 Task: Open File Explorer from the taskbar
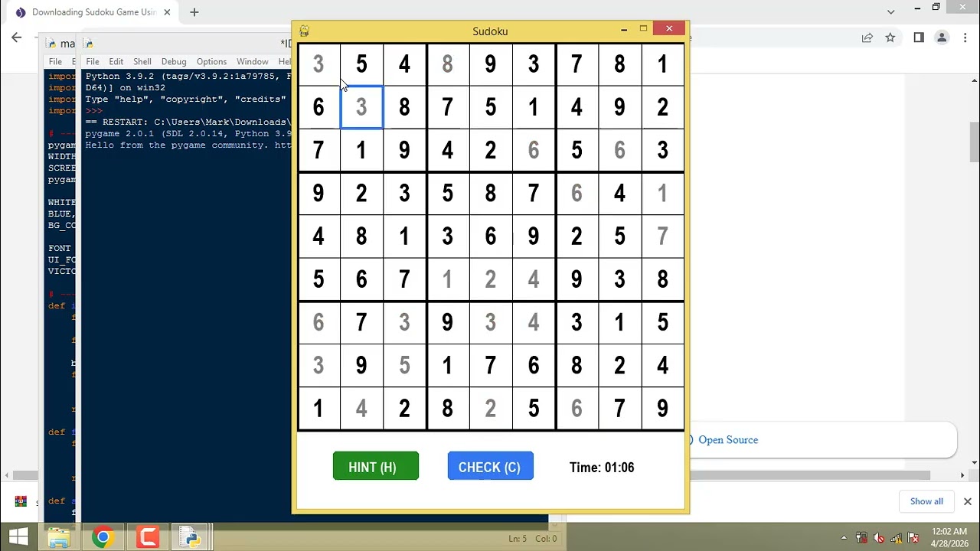[x=59, y=537]
